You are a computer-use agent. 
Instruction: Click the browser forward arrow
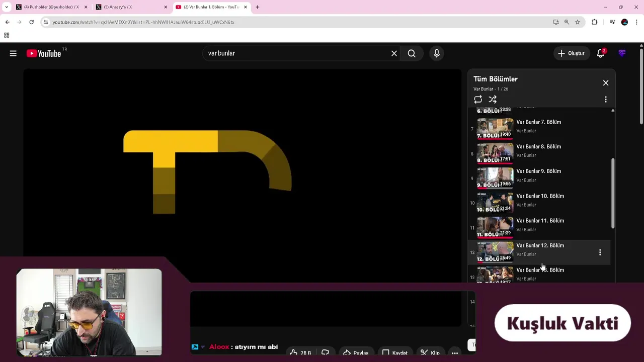(19, 22)
